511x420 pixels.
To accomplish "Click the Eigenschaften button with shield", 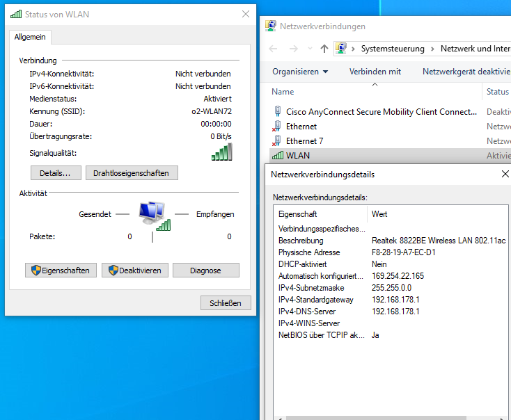I will (x=61, y=270).
